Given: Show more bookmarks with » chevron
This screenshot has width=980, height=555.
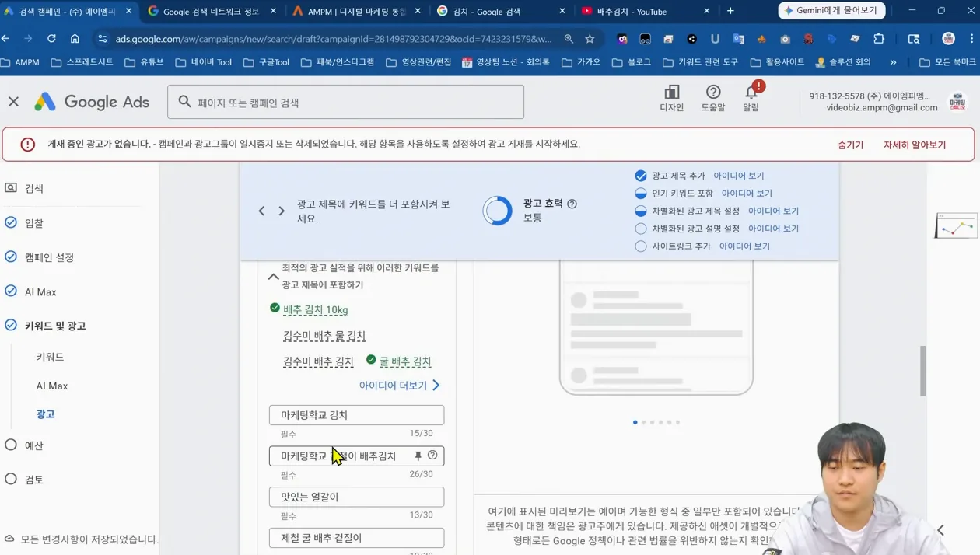Looking at the screenshot, I should point(893,61).
